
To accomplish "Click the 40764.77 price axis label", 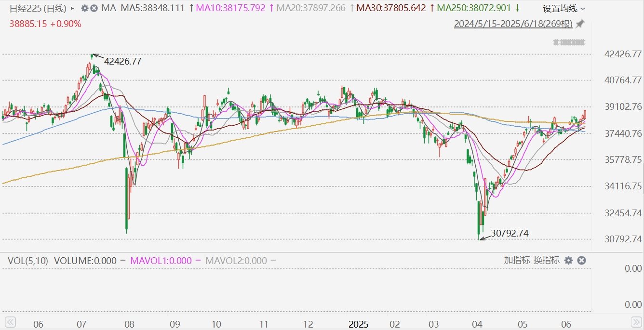I will click(623, 80).
